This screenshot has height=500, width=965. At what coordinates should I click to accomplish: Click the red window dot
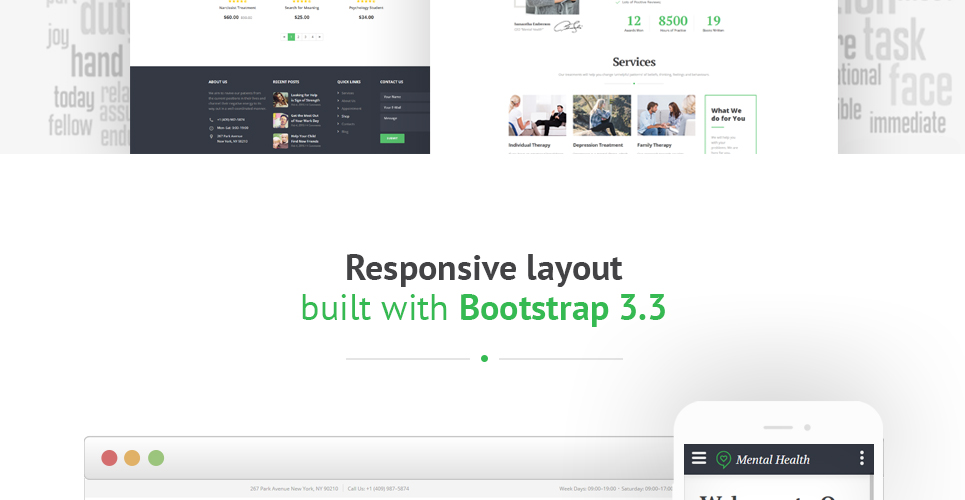pos(109,458)
